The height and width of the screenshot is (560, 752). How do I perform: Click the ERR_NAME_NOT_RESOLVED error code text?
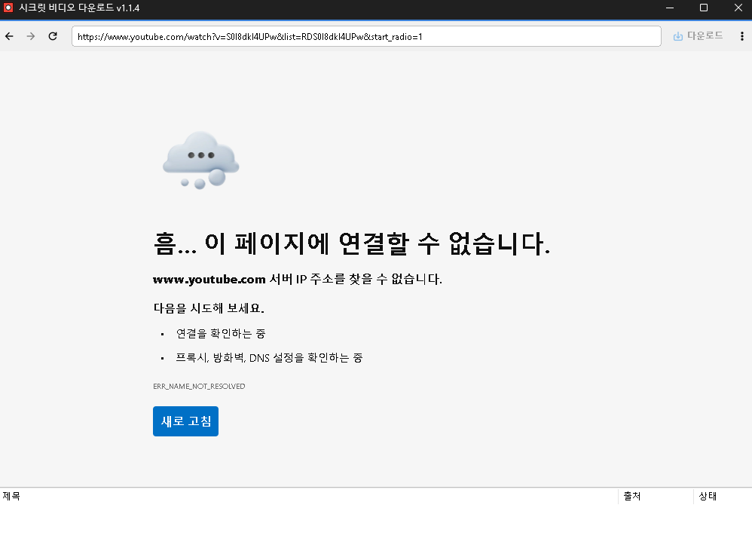click(x=199, y=387)
